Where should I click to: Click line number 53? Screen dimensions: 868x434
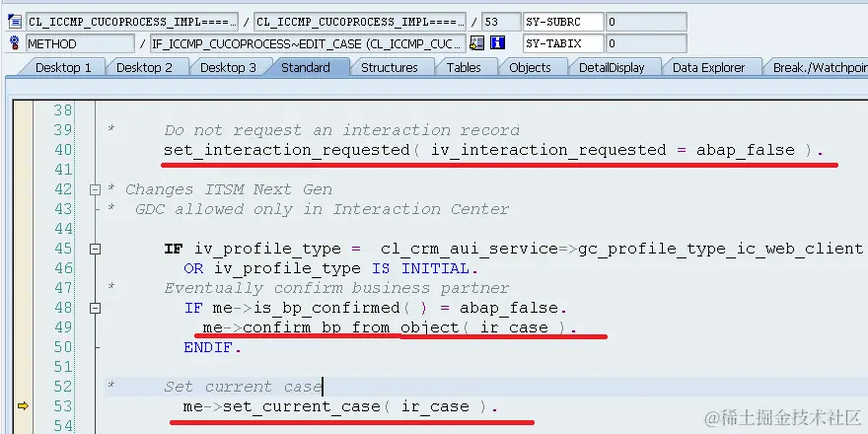[62, 406]
